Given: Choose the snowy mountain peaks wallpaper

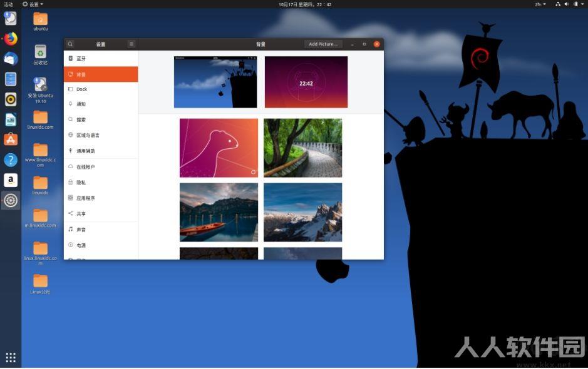Looking at the screenshot, I should tap(302, 213).
